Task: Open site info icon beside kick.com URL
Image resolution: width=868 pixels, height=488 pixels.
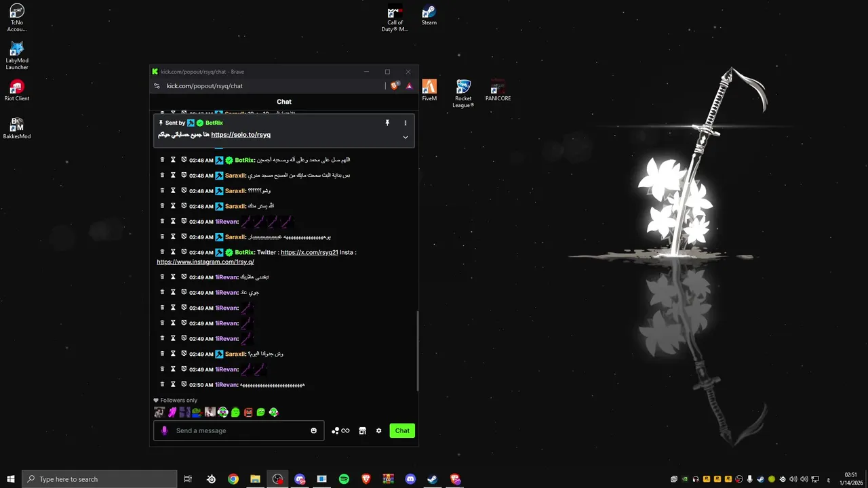Action: 157,86
